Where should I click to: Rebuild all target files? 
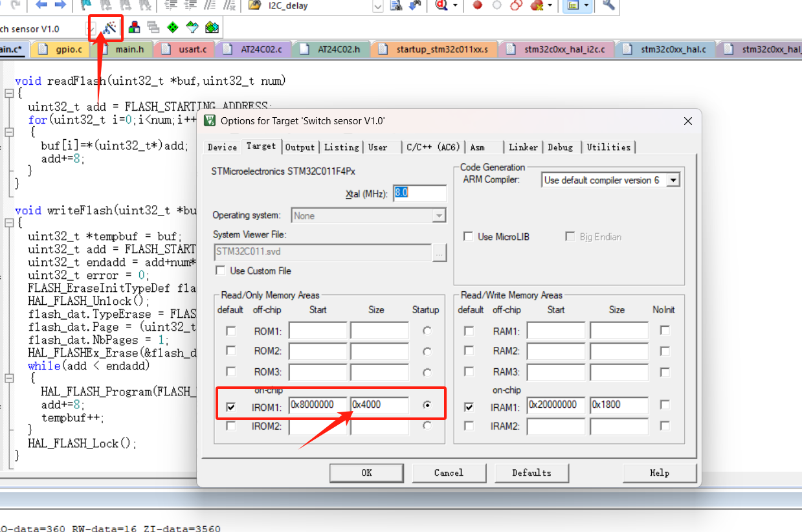[x=154, y=28]
